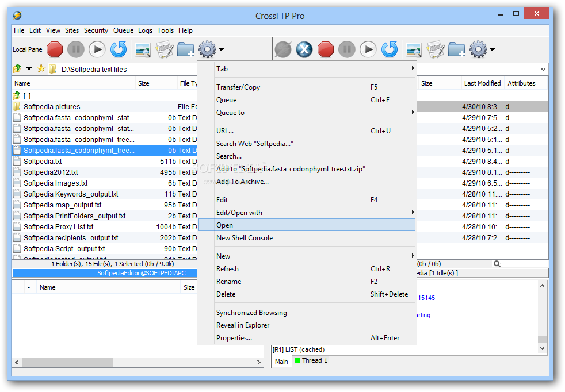Click the remote pane notepad edit icon
565x392 pixels.
pyautogui.click(x=436, y=49)
